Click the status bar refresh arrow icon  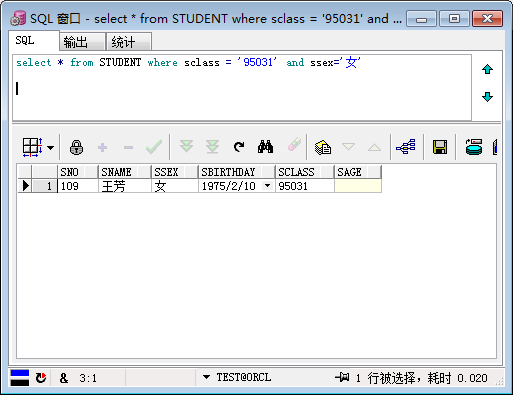[x=41, y=378]
